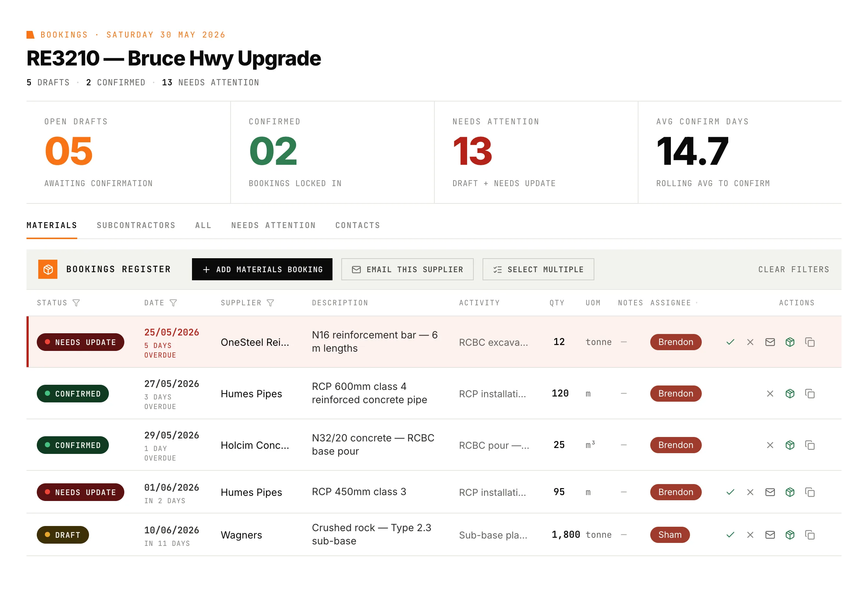Duplicate the Wagners crushed rock booking
The width and height of the screenshot is (868, 590).
(810, 535)
